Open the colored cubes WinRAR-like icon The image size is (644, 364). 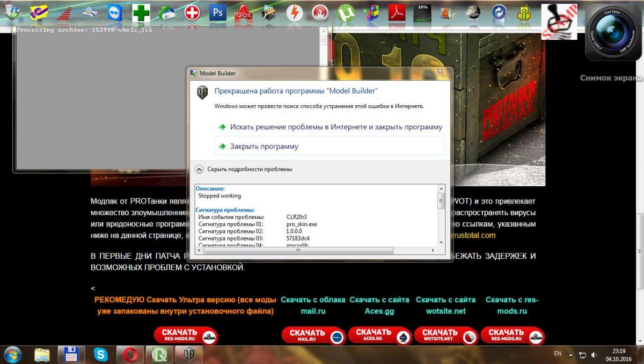click(x=371, y=12)
